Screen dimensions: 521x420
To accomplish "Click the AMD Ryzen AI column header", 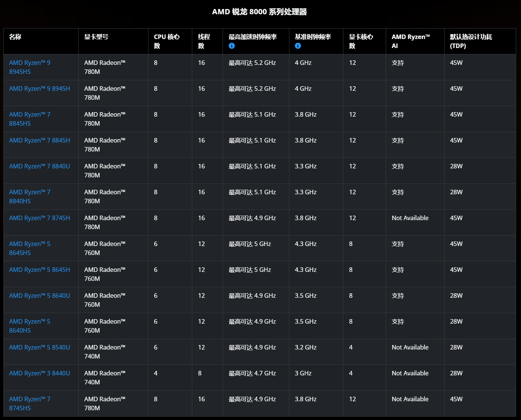I will point(410,41).
